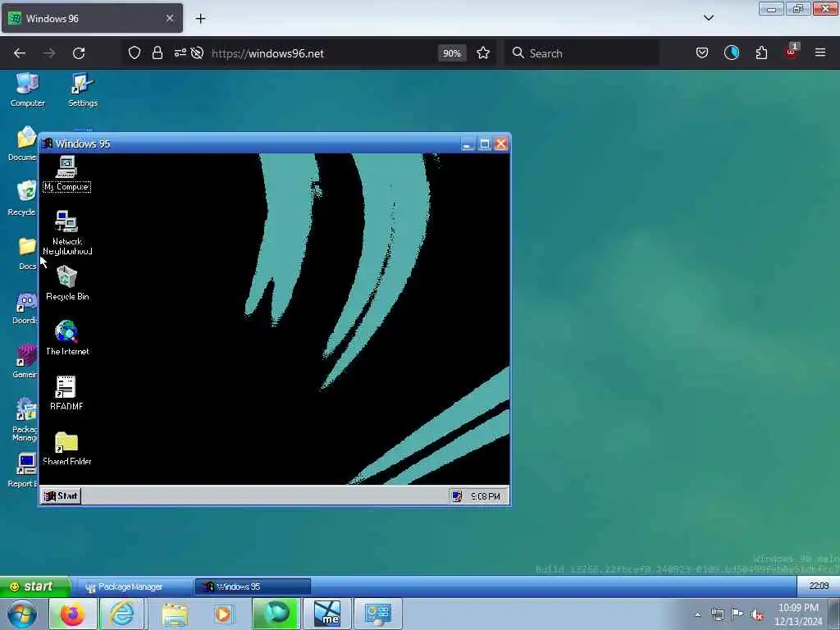Click the 90% zoom level indicator
The width and height of the screenshot is (840, 630).
click(x=452, y=53)
